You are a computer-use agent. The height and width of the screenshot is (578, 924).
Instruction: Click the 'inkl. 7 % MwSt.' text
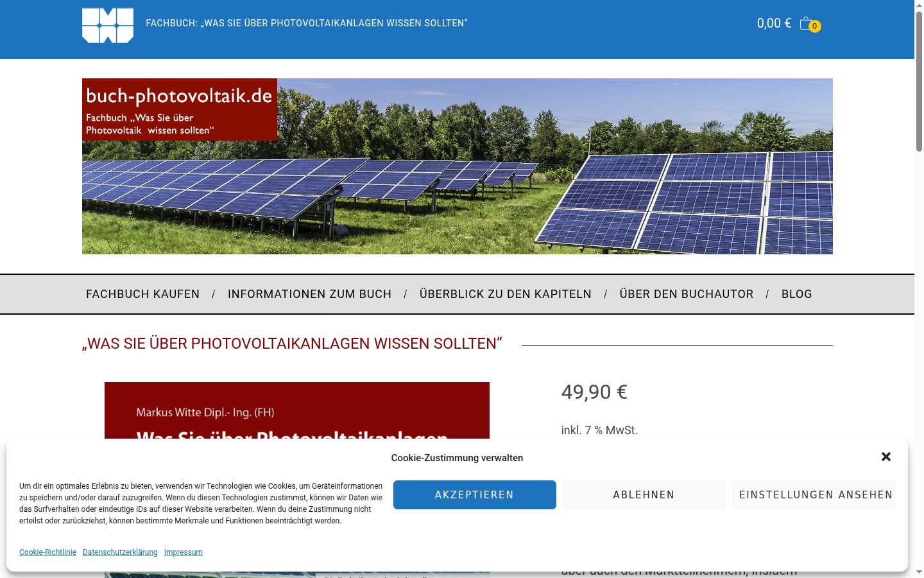point(599,430)
